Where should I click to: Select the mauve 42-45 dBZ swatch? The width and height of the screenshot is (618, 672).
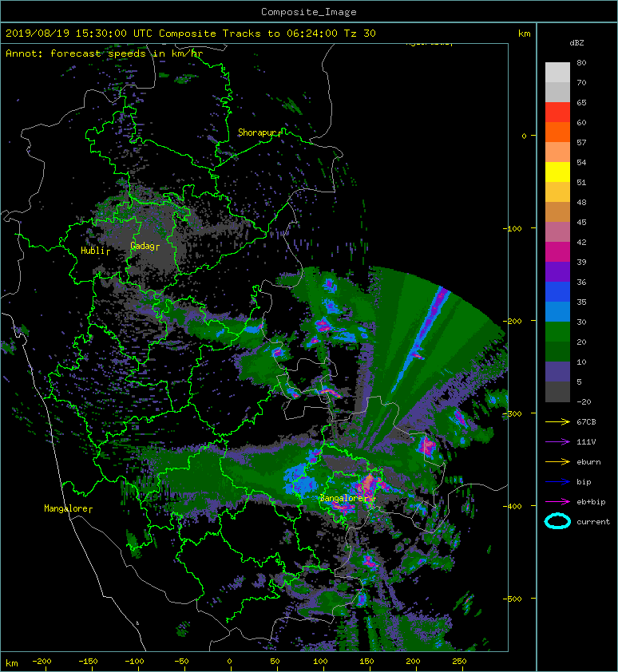pos(557,232)
